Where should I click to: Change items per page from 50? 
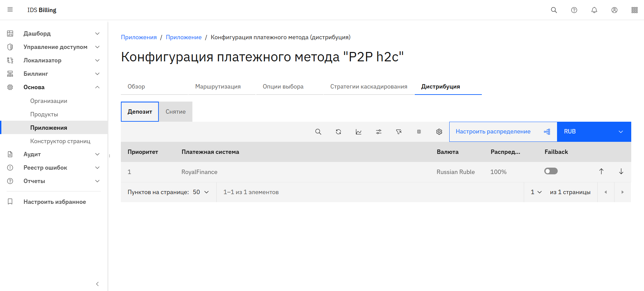click(201, 192)
